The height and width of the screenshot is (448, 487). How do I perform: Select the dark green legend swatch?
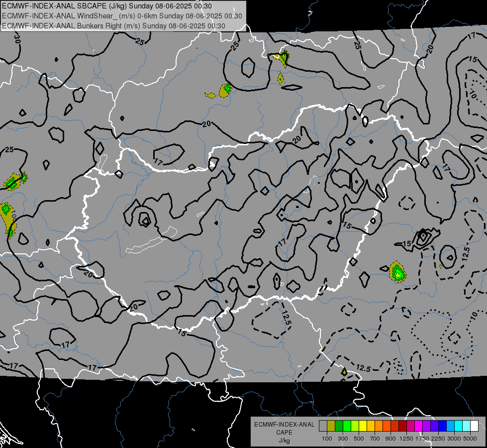[339, 426]
